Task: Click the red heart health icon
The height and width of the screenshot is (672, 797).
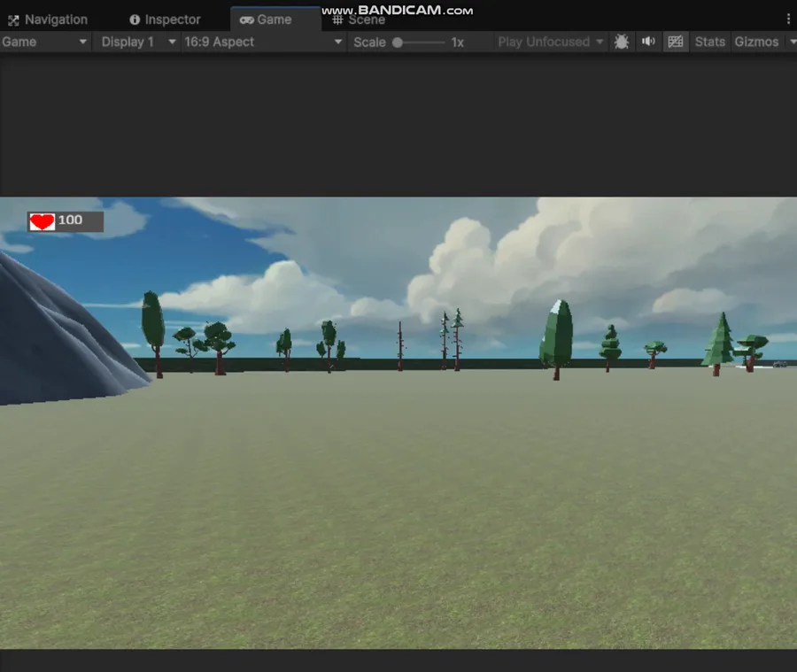Action: (42, 222)
